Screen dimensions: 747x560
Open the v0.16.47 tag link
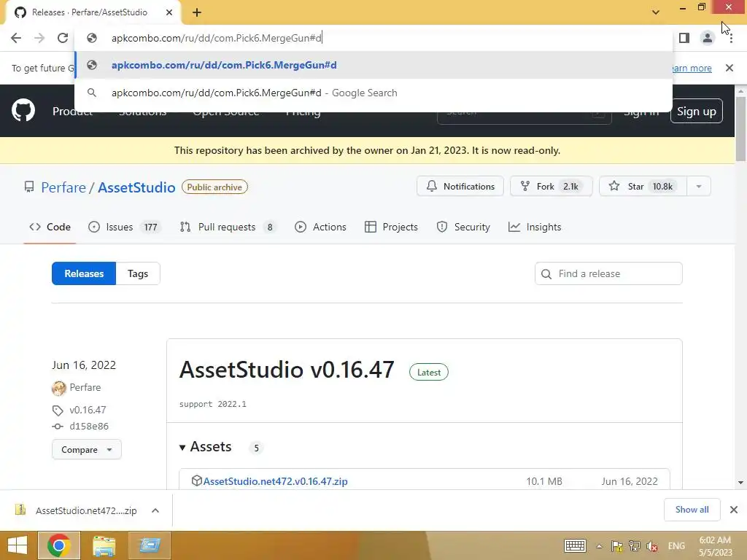click(x=88, y=410)
